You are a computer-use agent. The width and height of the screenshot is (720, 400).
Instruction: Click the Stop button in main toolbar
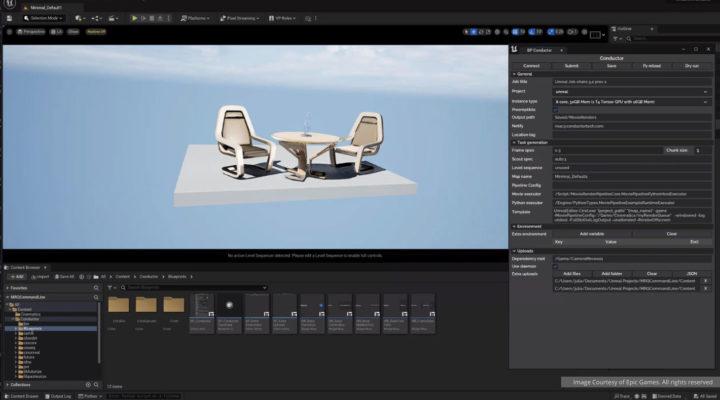tap(152, 18)
